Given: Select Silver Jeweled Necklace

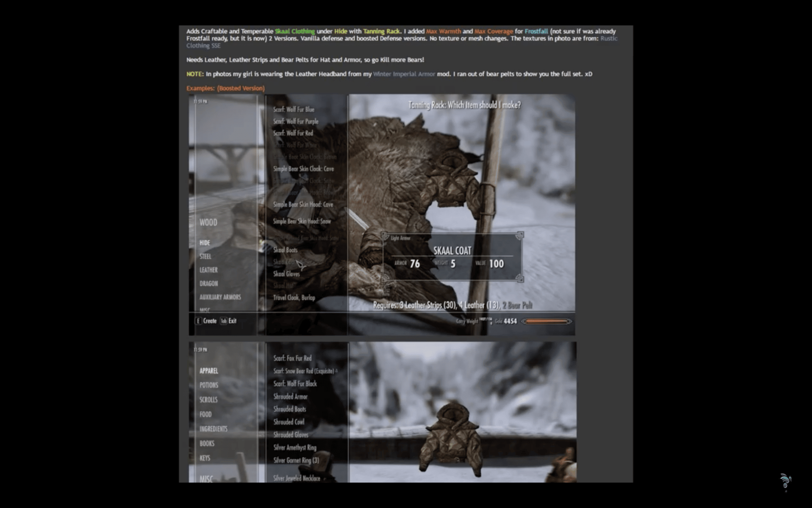Looking at the screenshot, I should pos(297,478).
